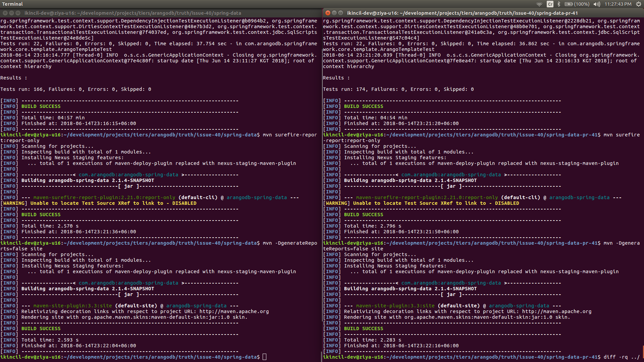The height and width of the screenshot is (362, 644).
Task: Click 'Time elapsed: 37.754 sec' in left terminal
Action: pyautogui.click(x=191, y=44)
